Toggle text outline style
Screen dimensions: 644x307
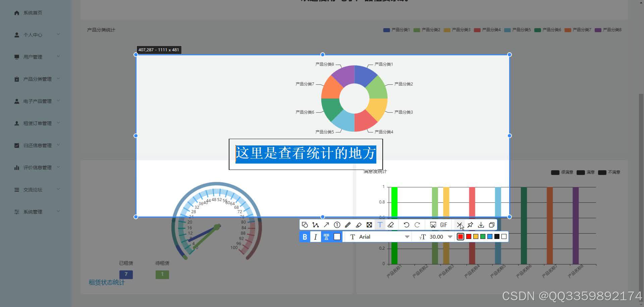(x=326, y=237)
